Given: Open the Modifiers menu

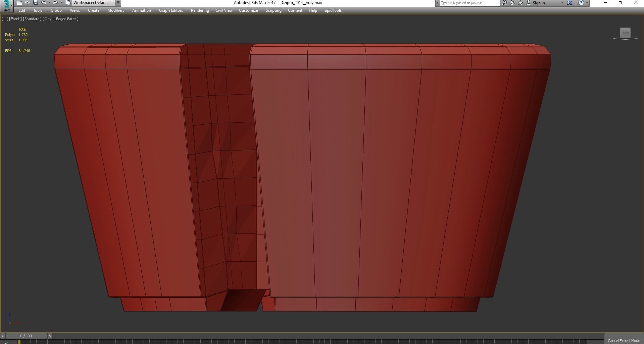Looking at the screenshot, I should 116,10.
